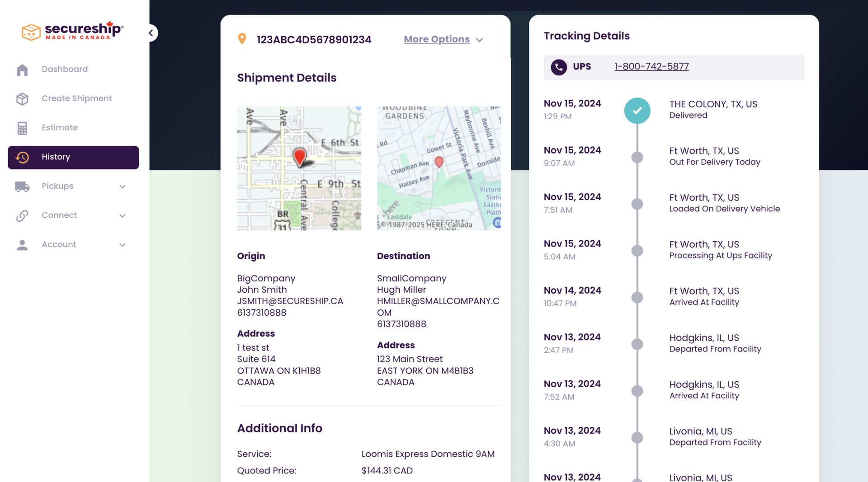Switch to the Dashboard page
This screenshot has height=482, width=868.
(x=64, y=69)
